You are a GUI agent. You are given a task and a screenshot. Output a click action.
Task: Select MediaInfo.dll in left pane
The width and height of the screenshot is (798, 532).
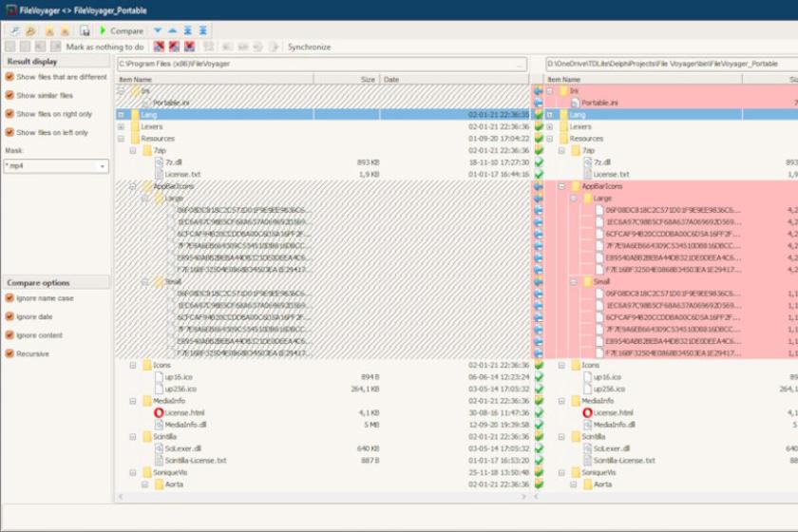185,425
